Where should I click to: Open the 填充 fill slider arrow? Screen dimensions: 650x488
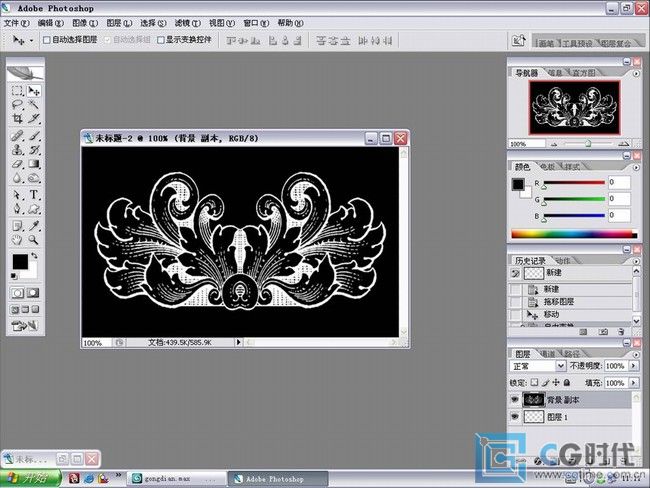point(631,383)
